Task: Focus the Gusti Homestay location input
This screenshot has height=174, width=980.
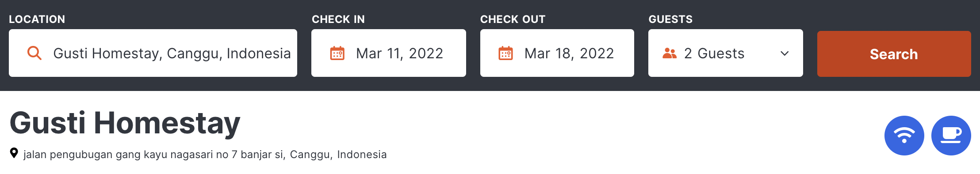Action: pyautogui.click(x=153, y=53)
